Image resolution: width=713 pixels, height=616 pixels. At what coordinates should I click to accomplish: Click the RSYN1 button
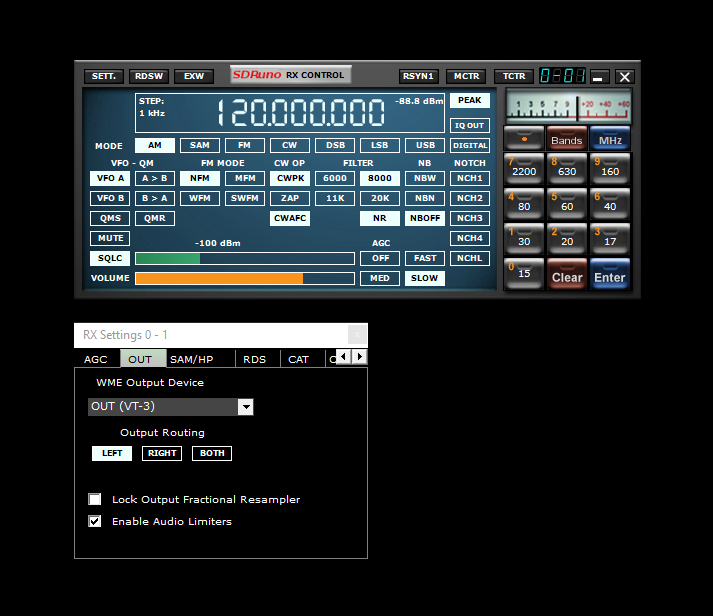[x=418, y=76]
